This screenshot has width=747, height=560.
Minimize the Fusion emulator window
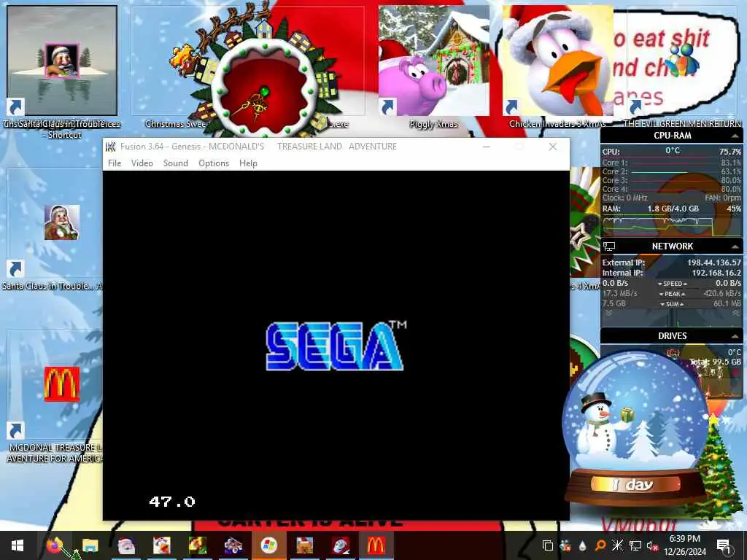487,147
